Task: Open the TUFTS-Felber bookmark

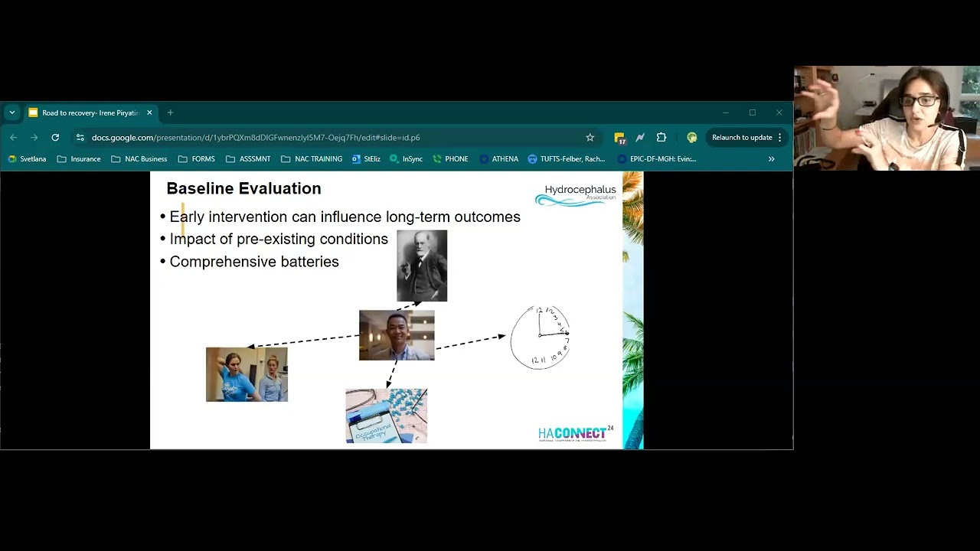Action: [x=567, y=159]
